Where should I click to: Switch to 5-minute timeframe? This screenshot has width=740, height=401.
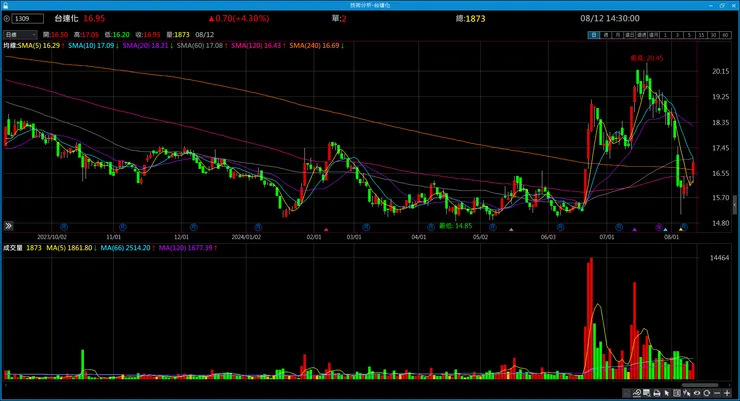point(689,35)
